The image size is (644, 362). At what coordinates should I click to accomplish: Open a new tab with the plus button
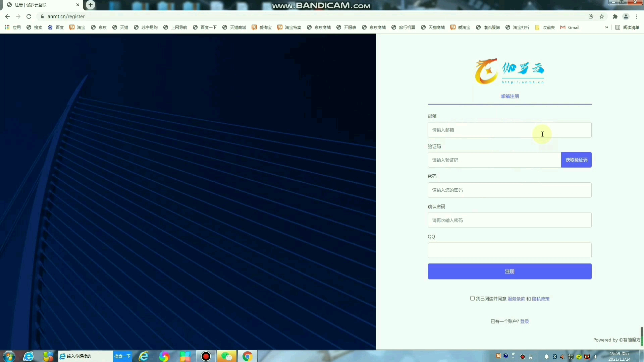pos(90,5)
